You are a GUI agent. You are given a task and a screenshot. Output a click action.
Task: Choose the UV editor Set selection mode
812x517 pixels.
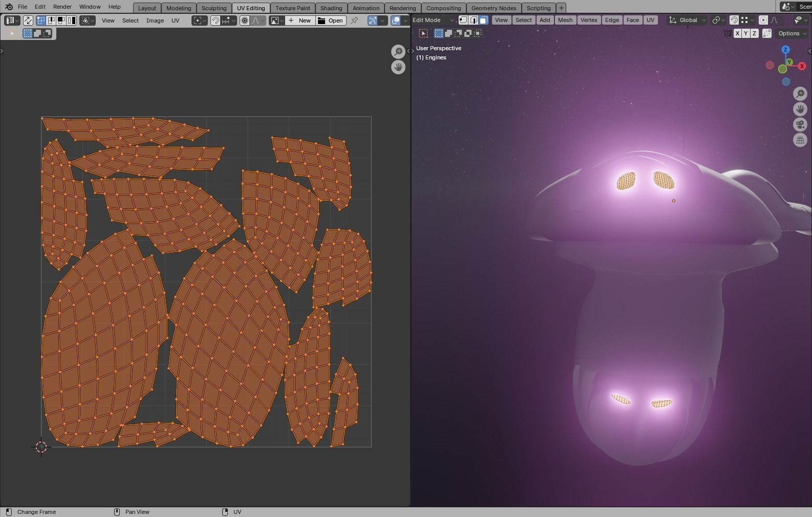pos(28,33)
